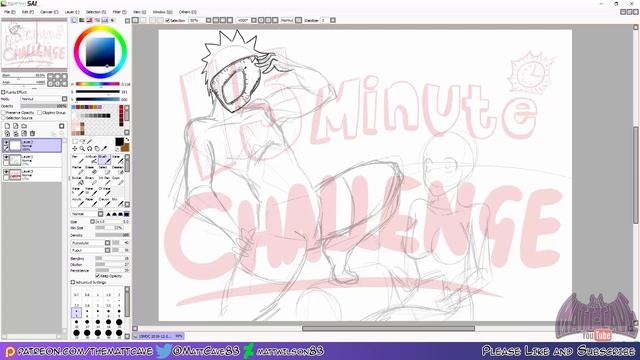Open the Layer menu
Viewport: 640px width, 360px height.
[72, 12]
